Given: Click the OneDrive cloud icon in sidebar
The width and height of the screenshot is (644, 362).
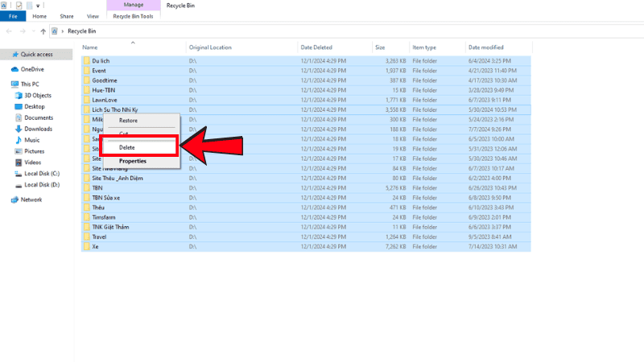Looking at the screenshot, I should coord(14,69).
